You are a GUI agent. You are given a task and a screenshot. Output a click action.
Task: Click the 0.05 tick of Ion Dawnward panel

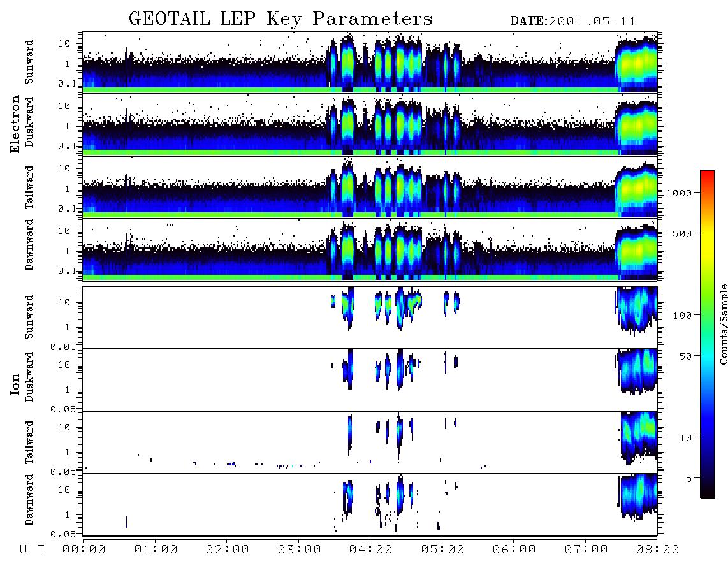tap(63, 534)
